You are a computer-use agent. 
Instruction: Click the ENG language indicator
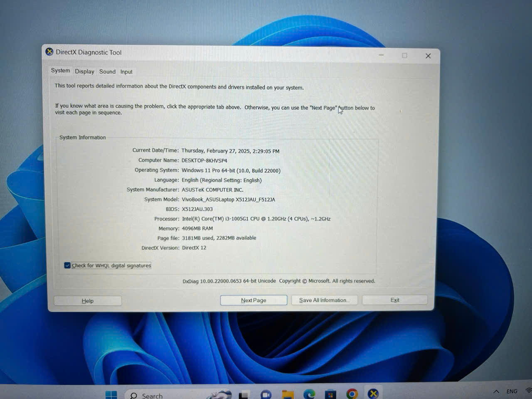pos(512,391)
